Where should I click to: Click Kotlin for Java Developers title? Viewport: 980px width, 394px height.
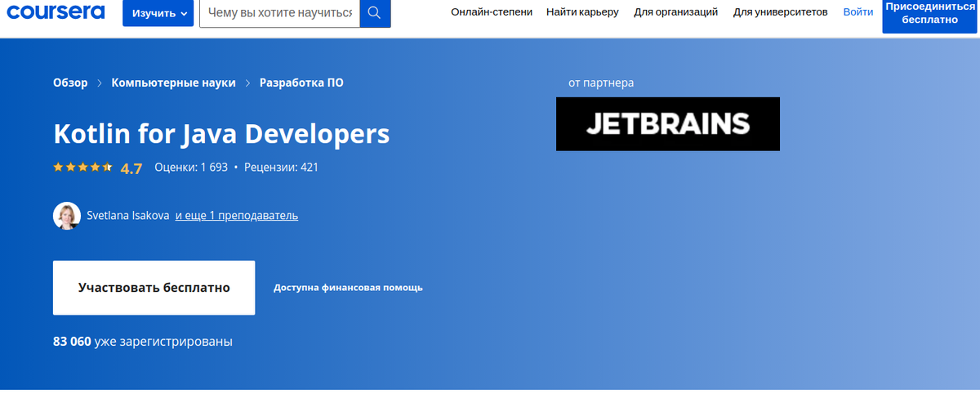tap(221, 133)
